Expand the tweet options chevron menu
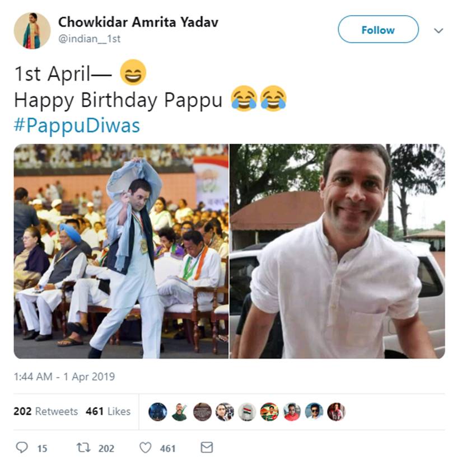This screenshot has width=476, height=469. tap(438, 31)
